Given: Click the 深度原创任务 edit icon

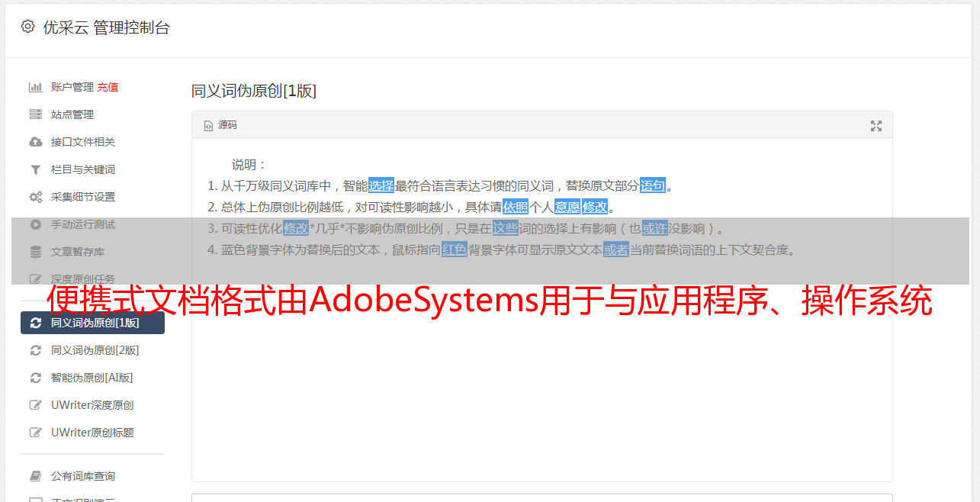Looking at the screenshot, I should (35, 279).
